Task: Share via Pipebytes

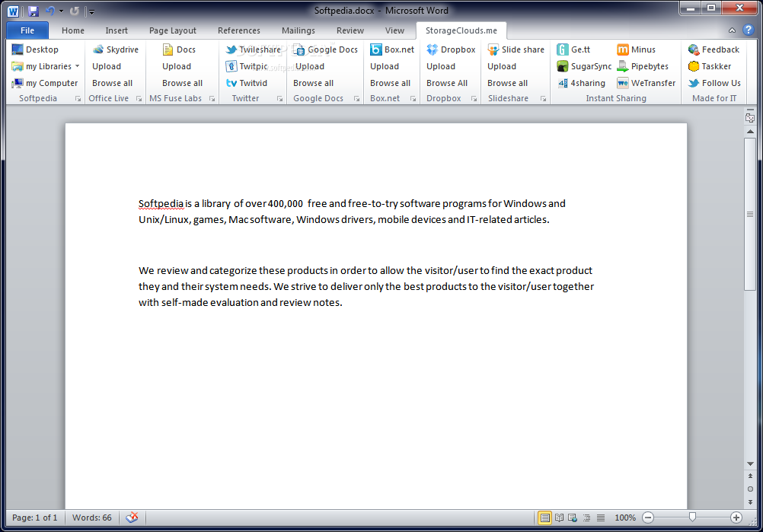Action: pos(643,66)
